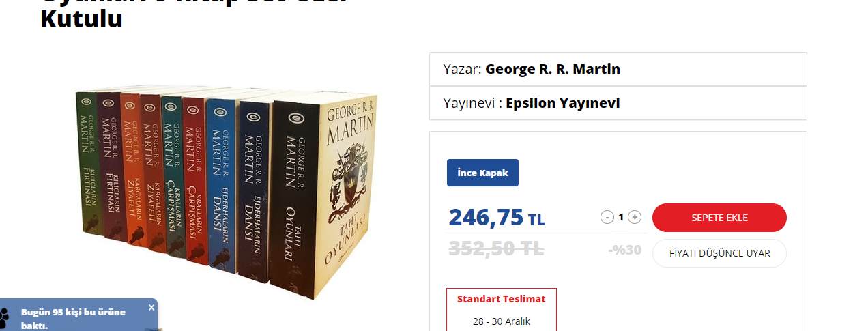Select the Standart Teslimat delivery box
The image size is (868, 331).
click(x=502, y=310)
